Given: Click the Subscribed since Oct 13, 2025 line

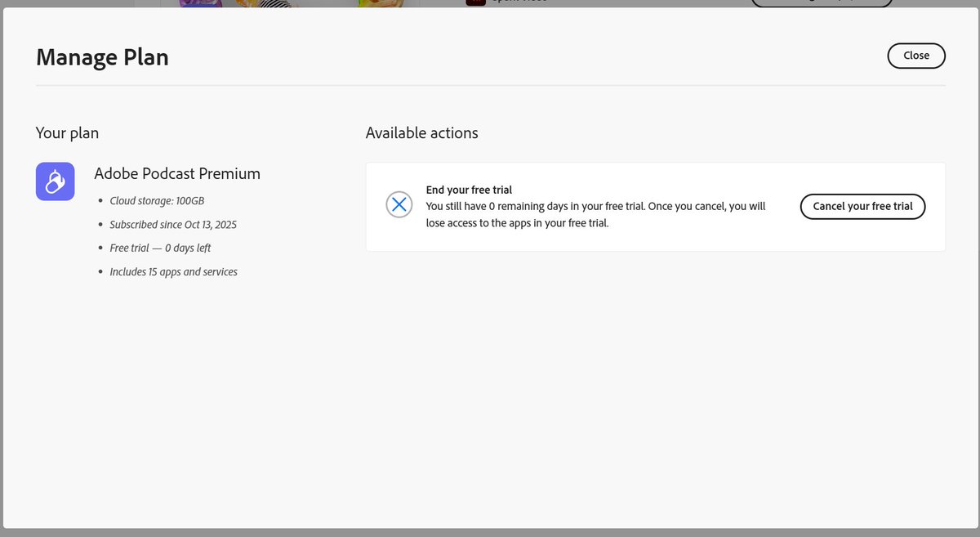Looking at the screenshot, I should 173,224.
